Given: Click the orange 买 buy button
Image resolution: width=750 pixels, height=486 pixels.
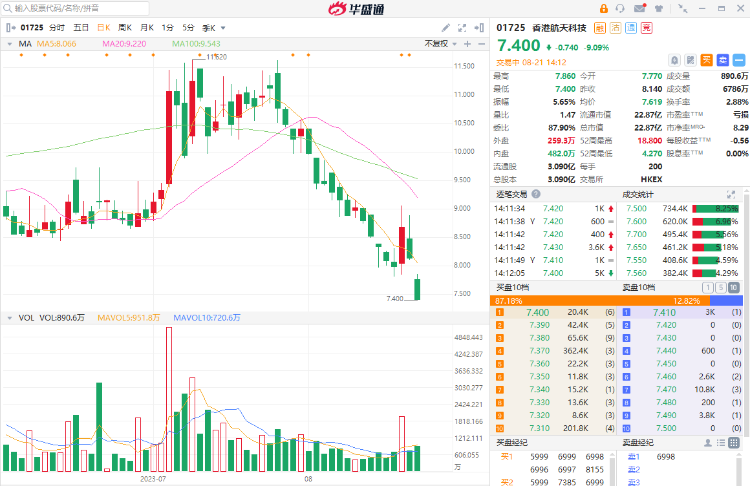Looking at the screenshot, I should click(x=706, y=60).
